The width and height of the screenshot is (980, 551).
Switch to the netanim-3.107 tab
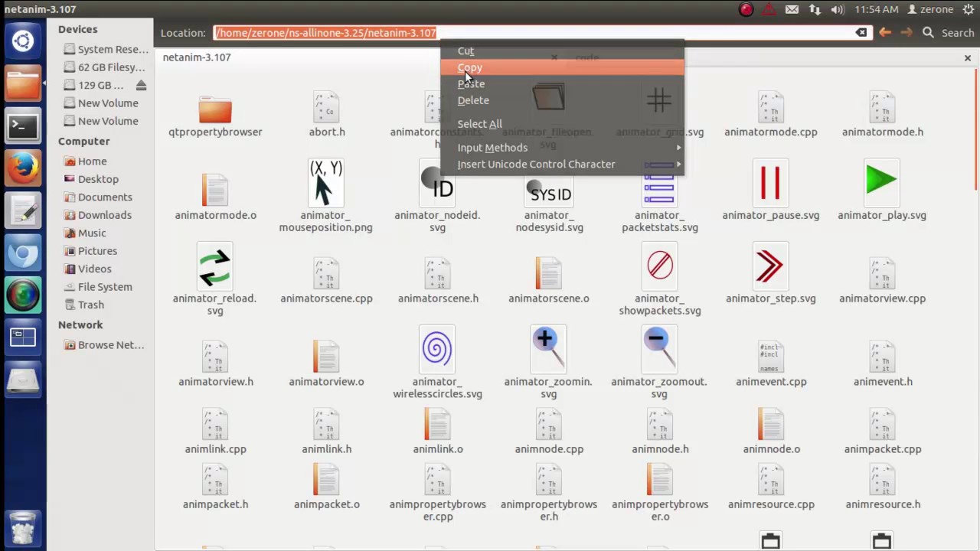(x=197, y=57)
